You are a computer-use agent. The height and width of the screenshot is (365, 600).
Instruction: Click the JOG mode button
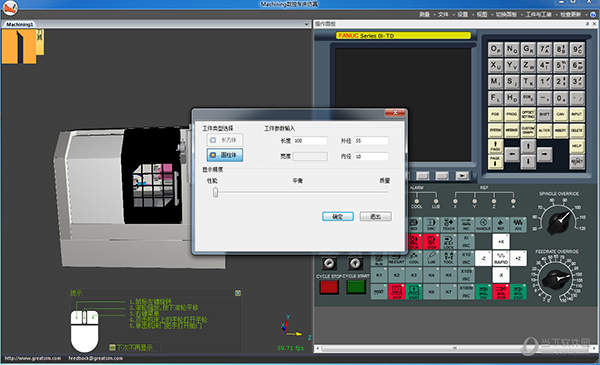coord(517,225)
